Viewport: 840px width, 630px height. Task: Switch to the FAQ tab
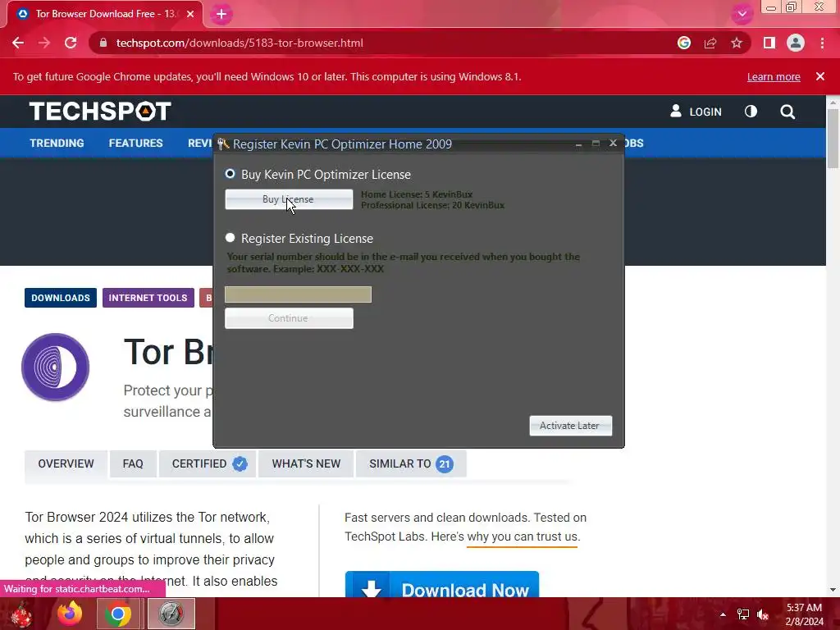pyautogui.click(x=133, y=464)
